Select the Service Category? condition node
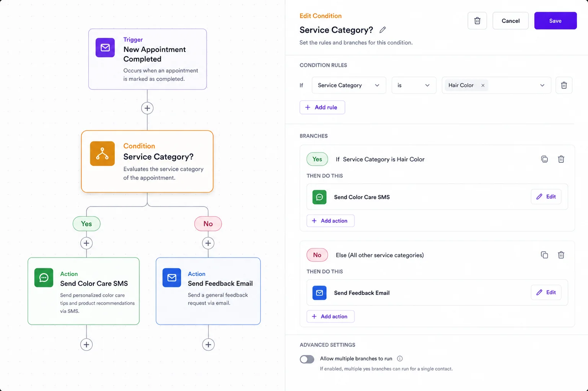 pyautogui.click(x=147, y=162)
